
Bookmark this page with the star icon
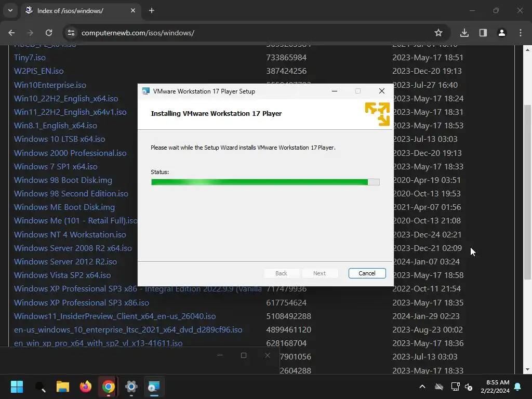click(438, 33)
